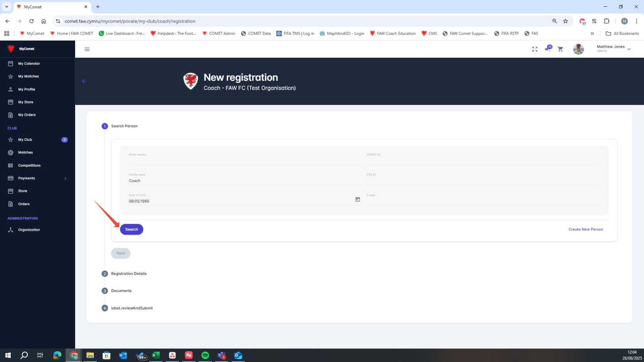The width and height of the screenshot is (644, 362).
Task: Click the user profile avatar
Action: 578,49
